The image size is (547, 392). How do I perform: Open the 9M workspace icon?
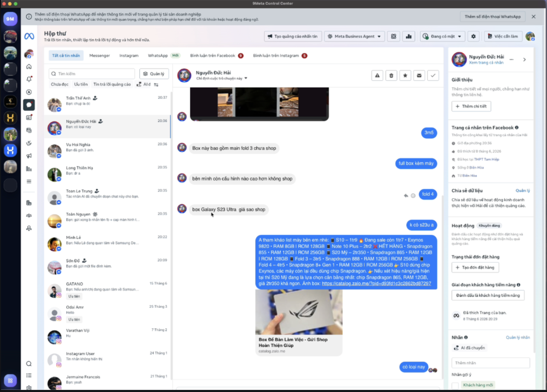pos(10,19)
